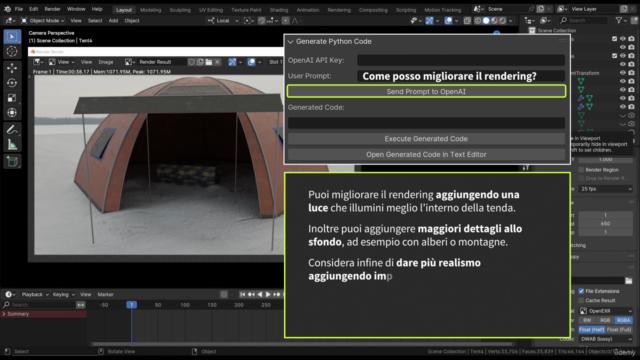The height and width of the screenshot is (360, 640).
Task: Click the outliner filter funnel icon
Action: (619, 20)
